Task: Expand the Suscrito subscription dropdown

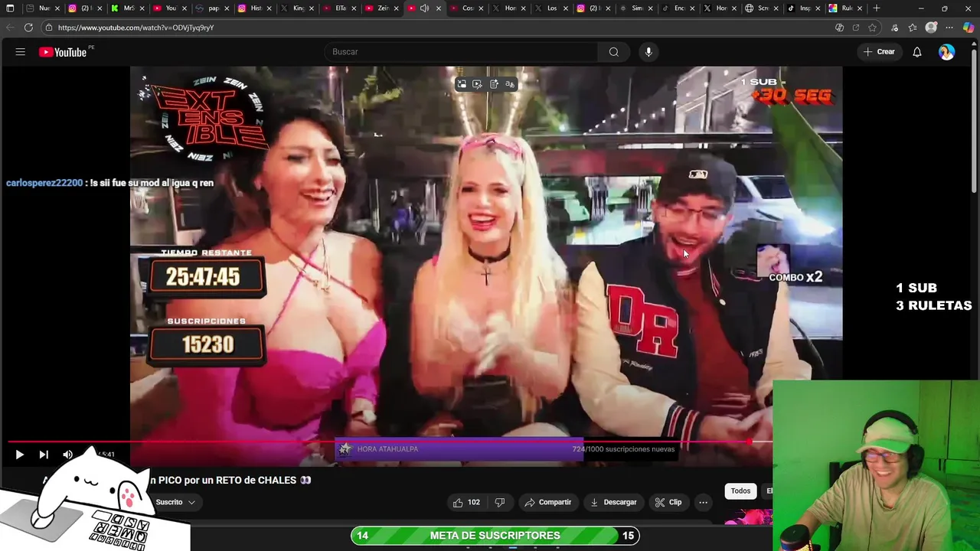Action: (x=175, y=502)
